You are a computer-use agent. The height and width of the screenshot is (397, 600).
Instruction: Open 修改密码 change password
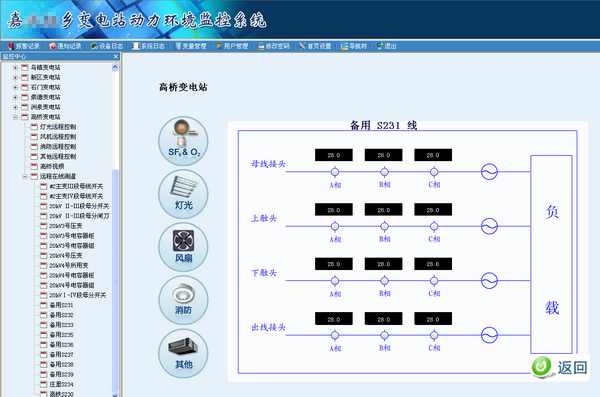click(x=274, y=46)
